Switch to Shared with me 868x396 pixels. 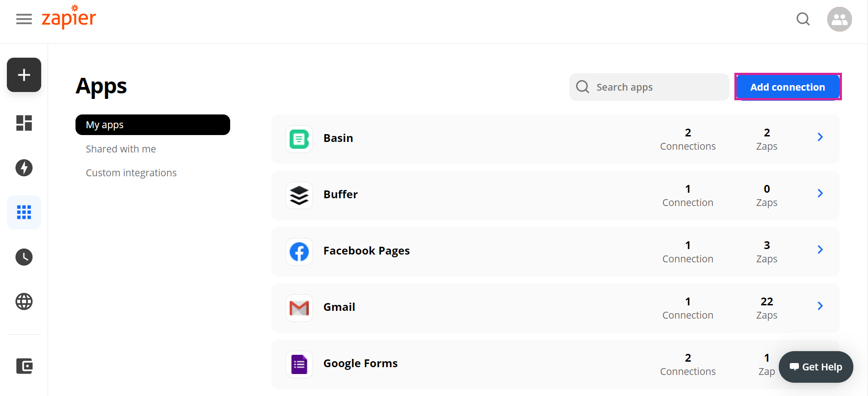click(x=121, y=149)
